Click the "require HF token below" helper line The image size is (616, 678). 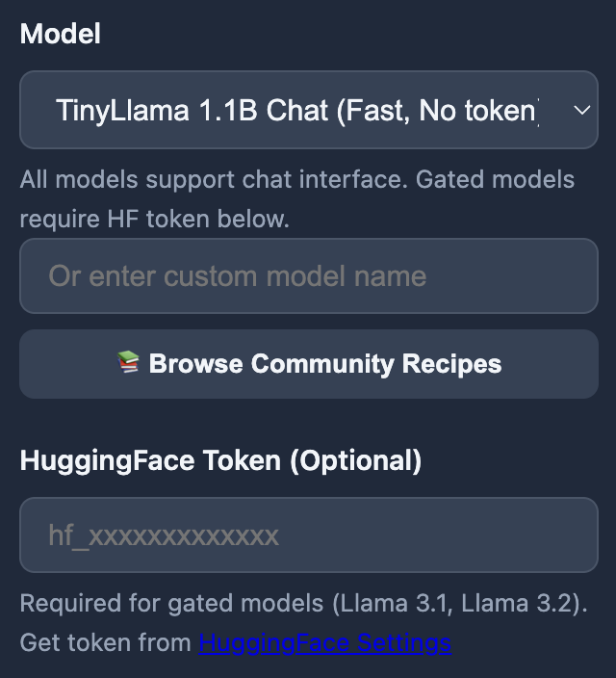[154, 219]
